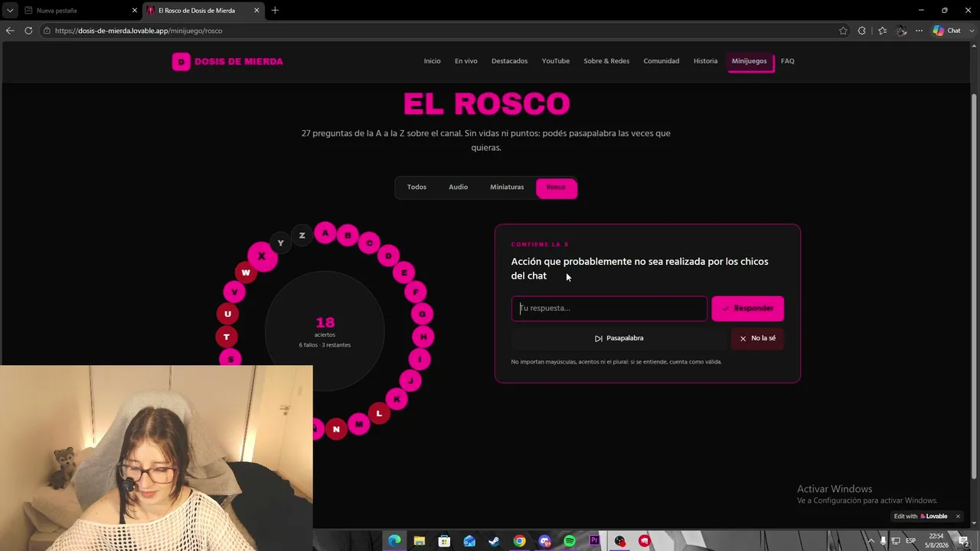Open Steam from the taskbar
980x551 pixels.
[495, 541]
